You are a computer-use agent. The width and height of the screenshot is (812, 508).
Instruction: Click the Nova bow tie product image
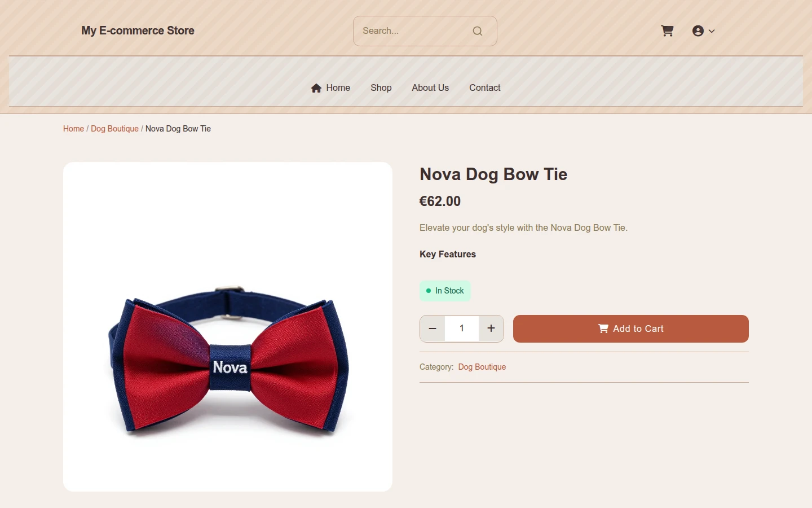point(228,327)
